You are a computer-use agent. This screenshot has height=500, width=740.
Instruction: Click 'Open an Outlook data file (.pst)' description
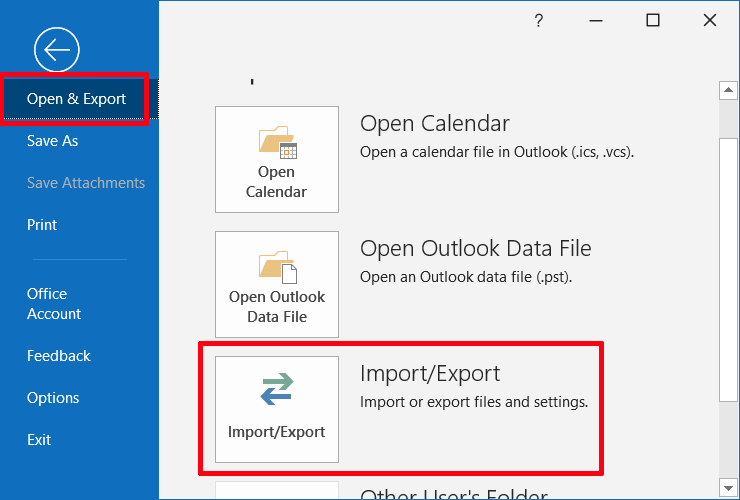tap(466, 277)
